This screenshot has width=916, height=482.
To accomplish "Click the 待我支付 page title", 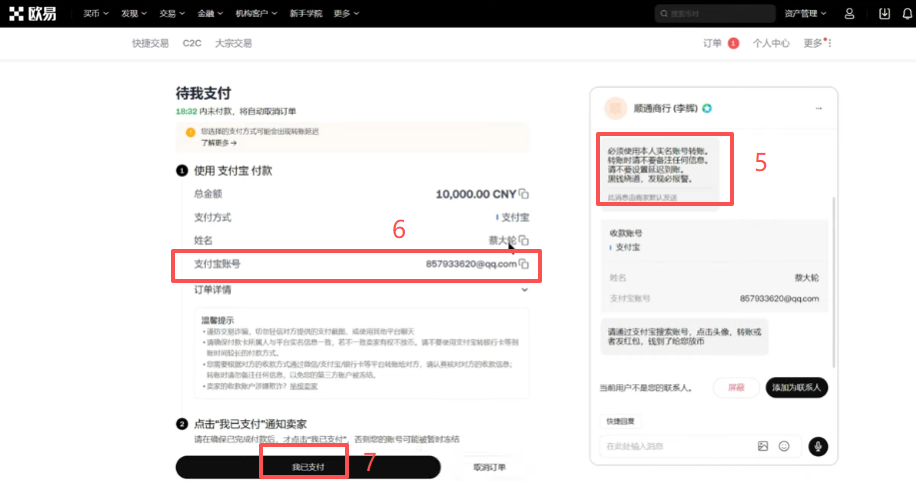I will [x=203, y=93].
